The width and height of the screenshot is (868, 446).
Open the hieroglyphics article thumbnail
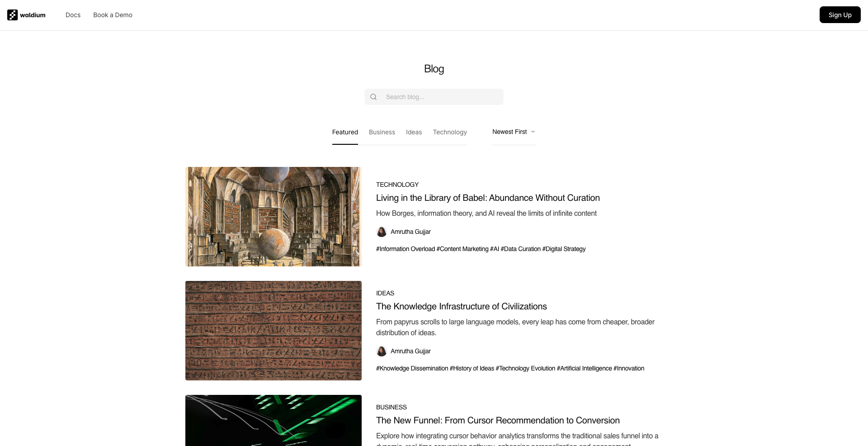coord(274,331)
